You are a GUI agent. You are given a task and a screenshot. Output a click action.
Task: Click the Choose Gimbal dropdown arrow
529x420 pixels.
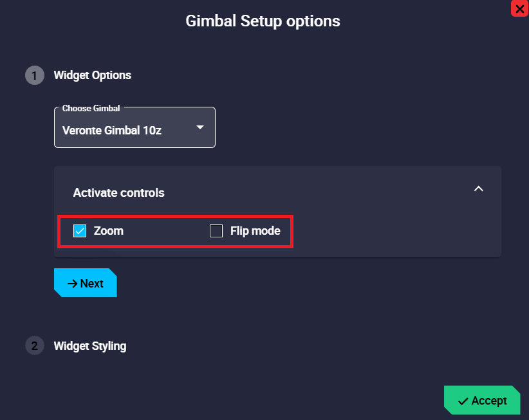pos(200,127)
